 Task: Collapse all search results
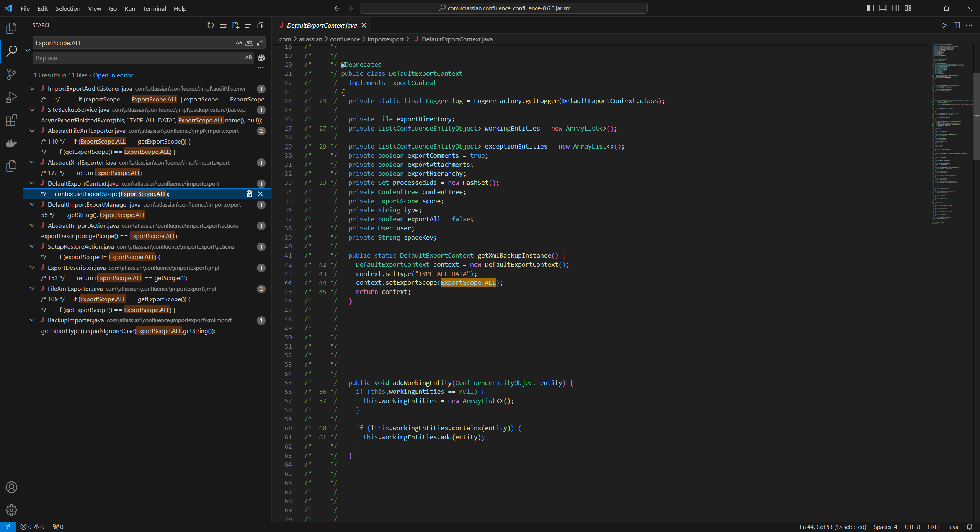pyautogui.click(x=260, y=25)
